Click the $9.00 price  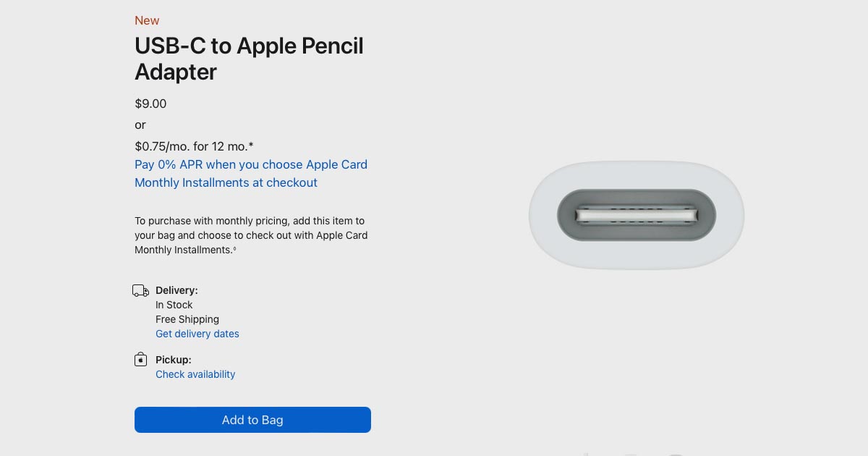tap(150, 104)
